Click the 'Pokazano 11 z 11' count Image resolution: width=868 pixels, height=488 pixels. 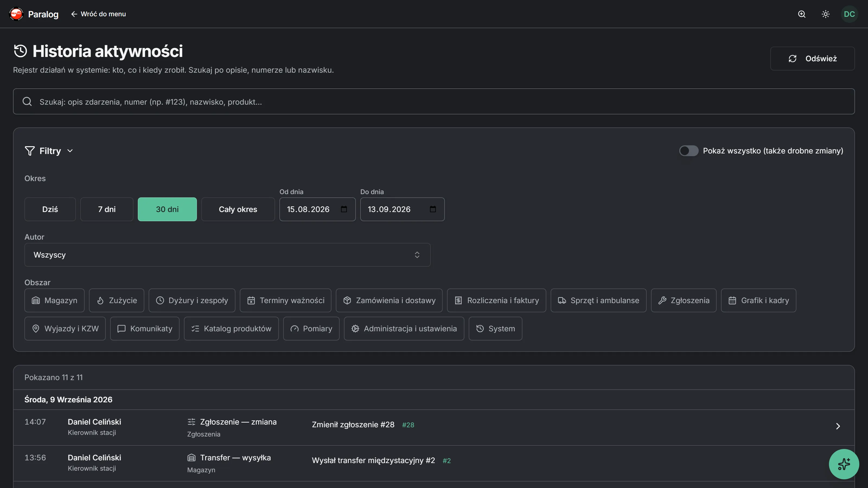[x=53, y=378]
